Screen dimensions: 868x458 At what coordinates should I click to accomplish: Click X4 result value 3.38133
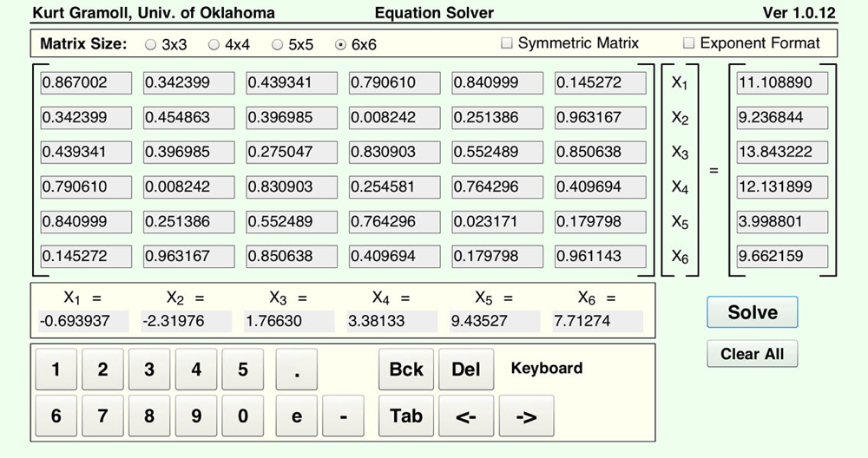pyautogui.click(x=392, y=321)
